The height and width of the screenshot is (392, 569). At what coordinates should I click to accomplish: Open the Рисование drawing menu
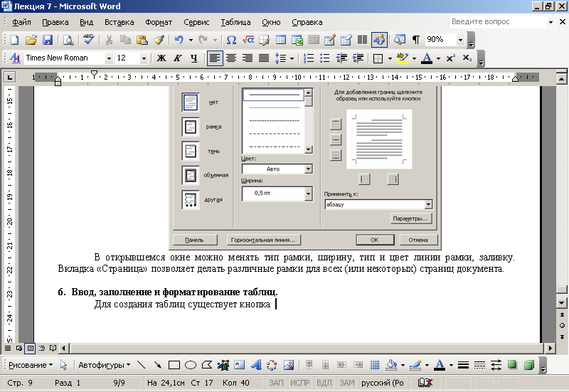(x=31, y=365)
